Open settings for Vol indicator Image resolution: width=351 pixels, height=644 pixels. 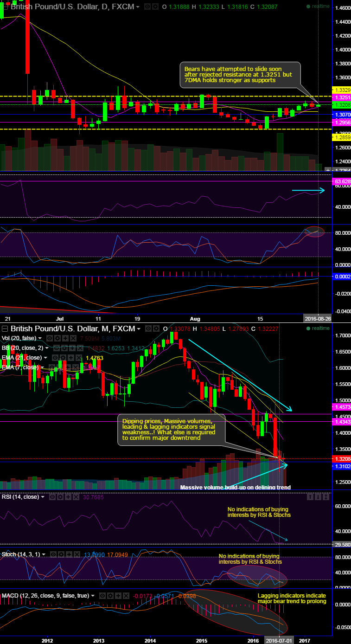point(57,338)
